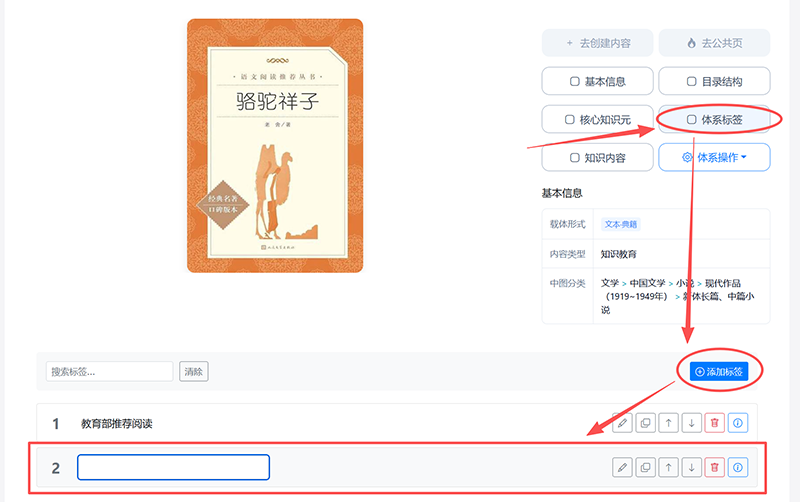The width and height of the screenshot is (800, 502).
Task: Toggle the 目录结构 section button
Action: tap(714, 81)
